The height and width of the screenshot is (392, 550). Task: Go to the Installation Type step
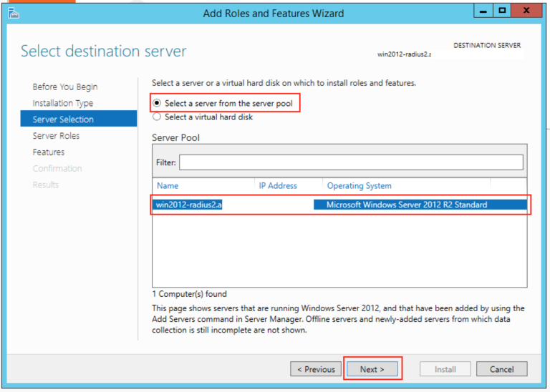pyautogui.click(x=63, y=103)
